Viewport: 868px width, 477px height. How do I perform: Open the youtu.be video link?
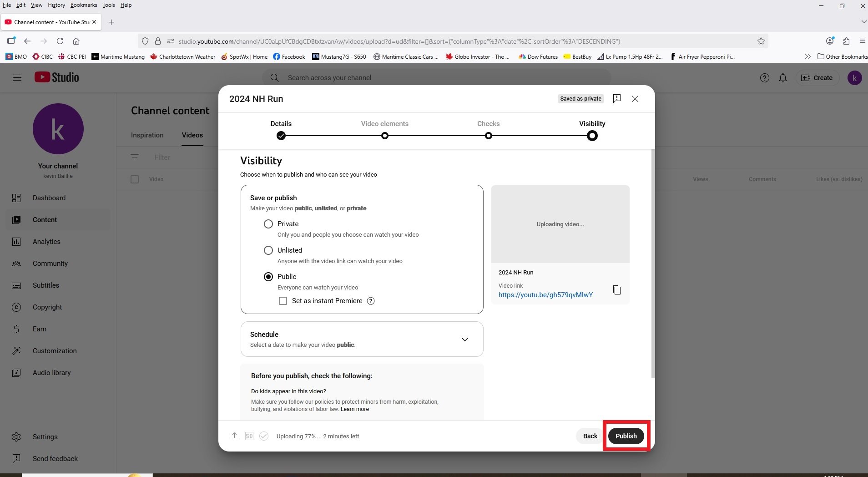pos(545,295)
